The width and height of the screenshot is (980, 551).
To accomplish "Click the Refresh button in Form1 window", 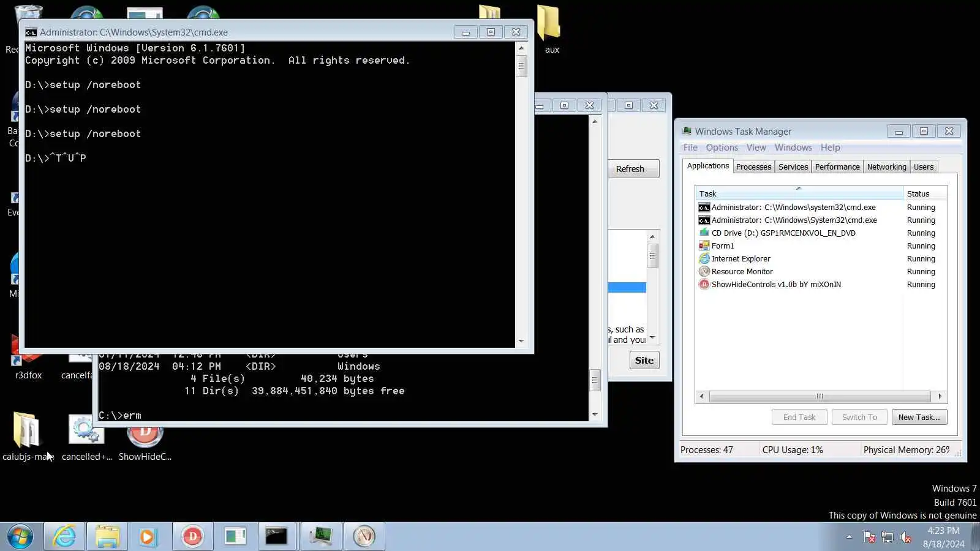I will click(x=633, y=169).
